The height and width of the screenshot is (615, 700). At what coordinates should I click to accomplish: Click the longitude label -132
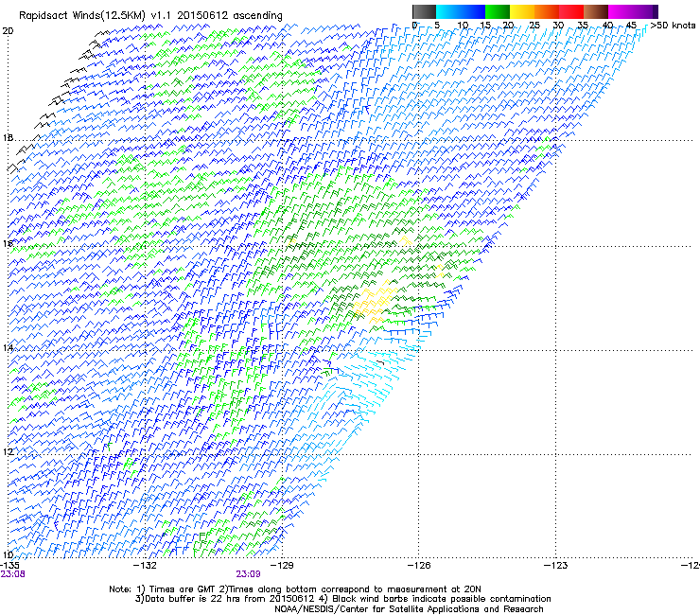pyautogui.click(x=146, y=566)
